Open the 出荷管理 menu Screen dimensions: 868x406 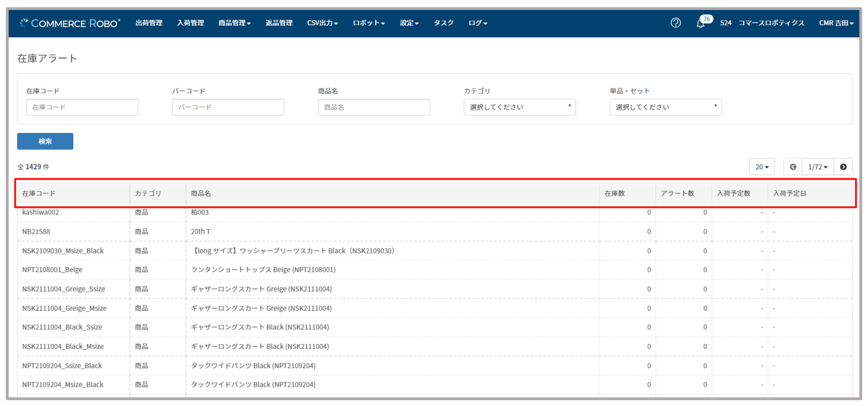pos(149,23)
